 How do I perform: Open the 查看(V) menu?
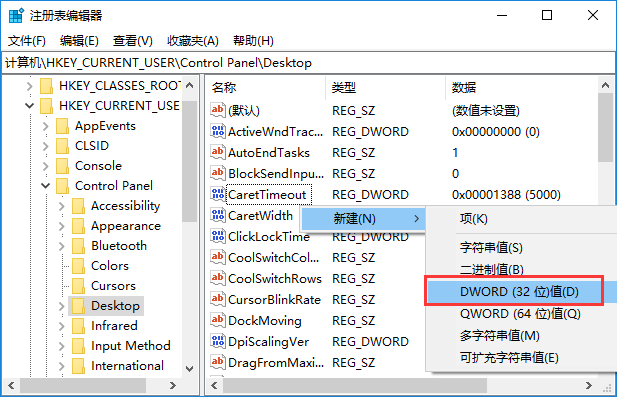coord(133,41)
